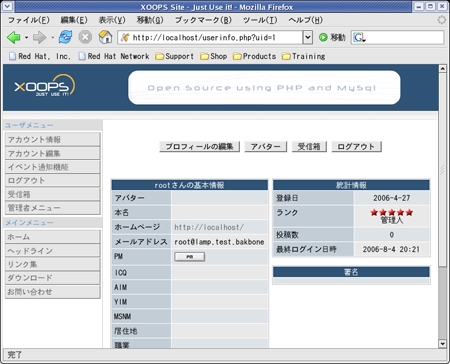The image size is (450, 364).
Task: Click the root@lamp.test.bakbone email text
Action: [219, 242]
